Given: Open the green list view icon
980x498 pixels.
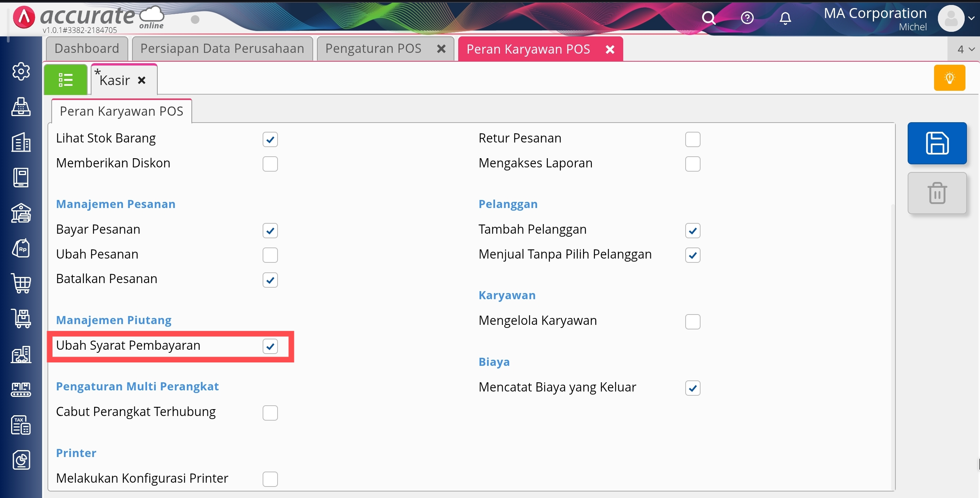Looking at the screenshot, I should click(65, 80).
